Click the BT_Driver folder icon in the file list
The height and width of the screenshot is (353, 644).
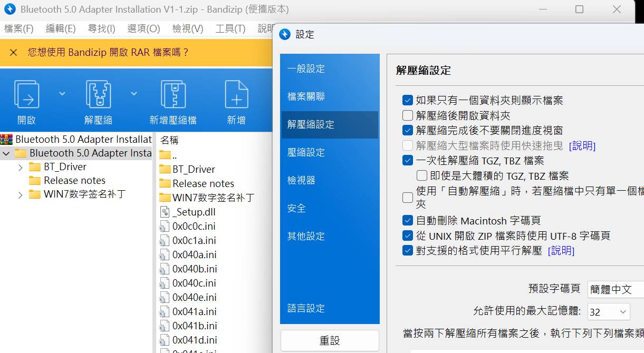[x=165, y=169]
